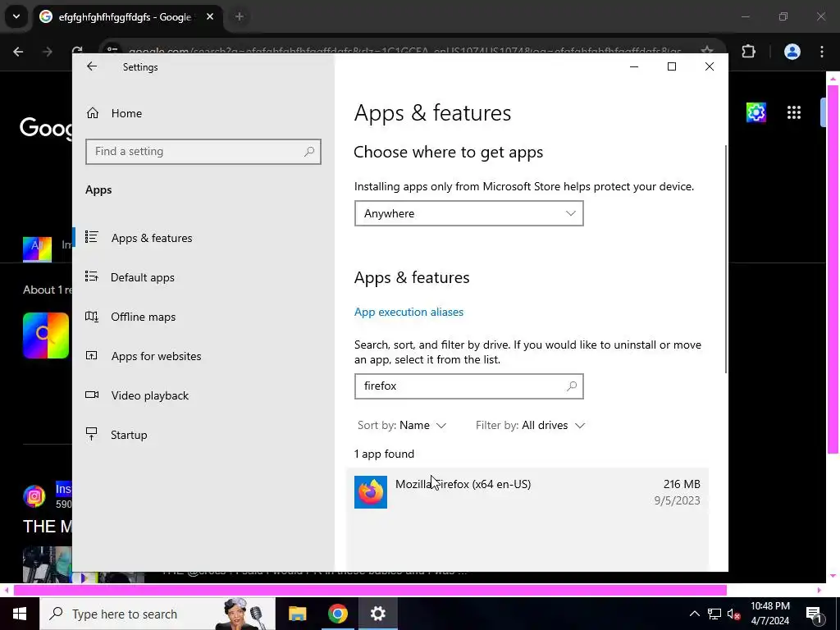Image resolution: width=840 pixels, height=630 pixels.
Task: Click Chrome's back navigation arrow
Action: coord(18,52)
